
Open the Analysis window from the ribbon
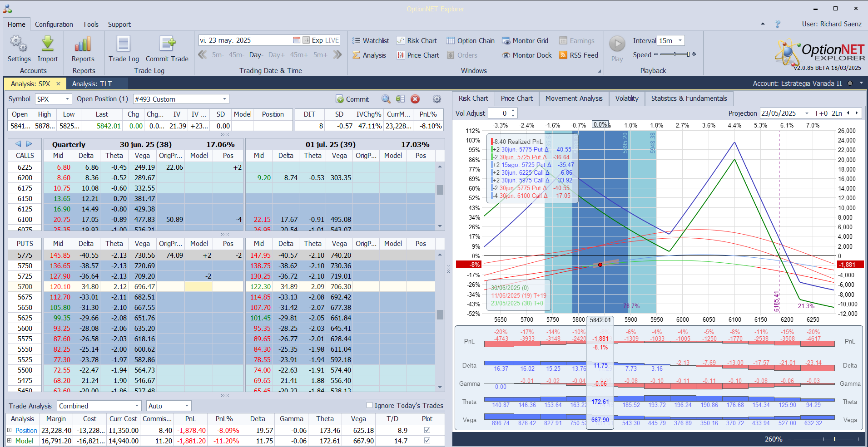coord(369,55)
